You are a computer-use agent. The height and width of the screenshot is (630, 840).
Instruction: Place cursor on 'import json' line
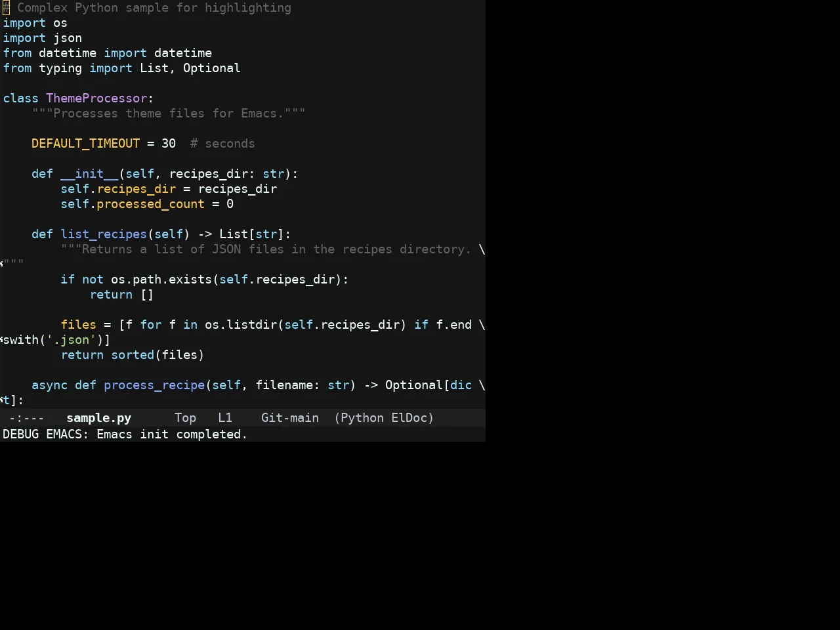point(42,38)
